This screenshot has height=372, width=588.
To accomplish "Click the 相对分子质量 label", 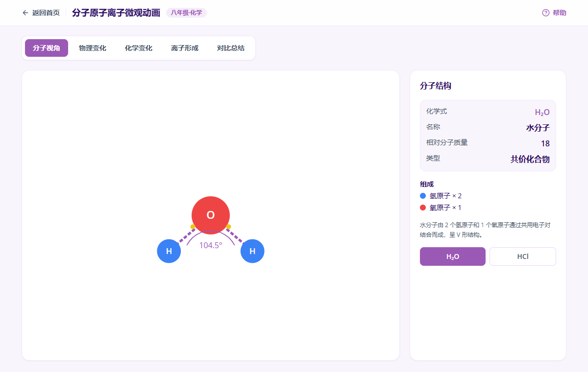I will pos(447,143).
